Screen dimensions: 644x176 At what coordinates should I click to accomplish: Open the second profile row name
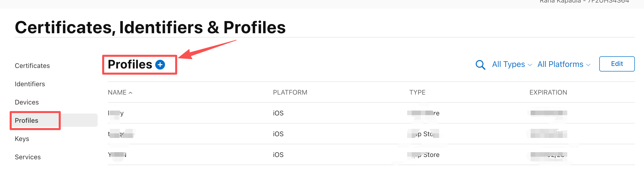(120, 134)
